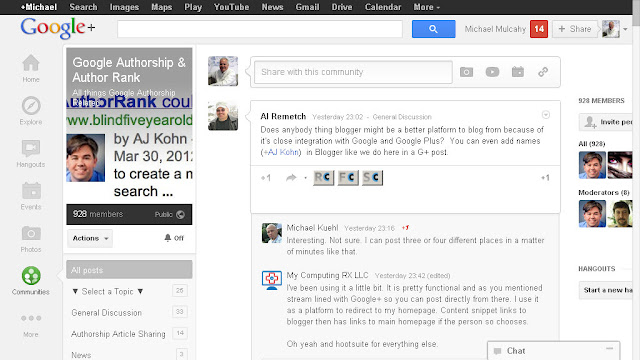
Task: Click the first Moderators member photo
Action: point(592,213)
